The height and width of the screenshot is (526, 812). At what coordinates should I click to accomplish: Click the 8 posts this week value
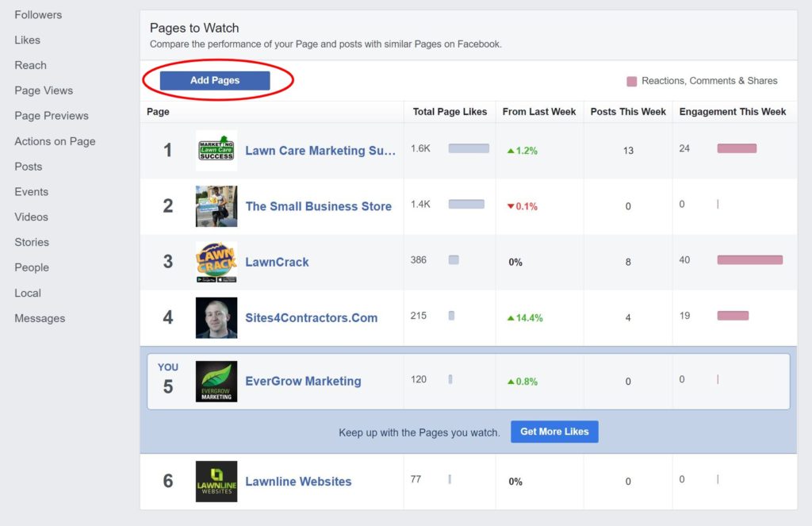(x=628, y=263)
